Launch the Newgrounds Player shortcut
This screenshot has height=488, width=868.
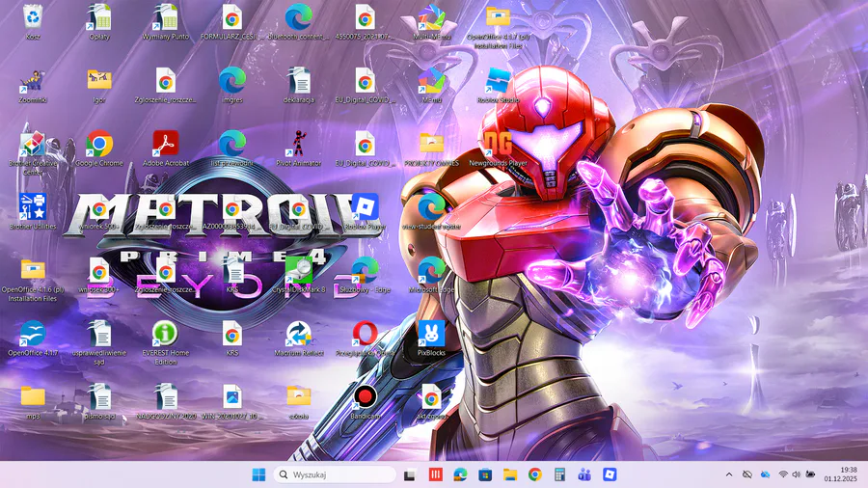pos(498,144)
